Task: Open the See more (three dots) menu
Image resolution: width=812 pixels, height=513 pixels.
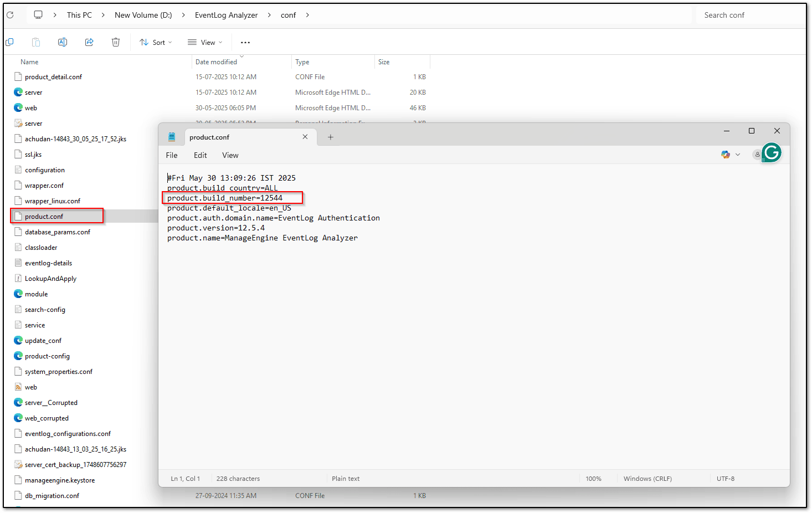Action: (x=245, y=42)
